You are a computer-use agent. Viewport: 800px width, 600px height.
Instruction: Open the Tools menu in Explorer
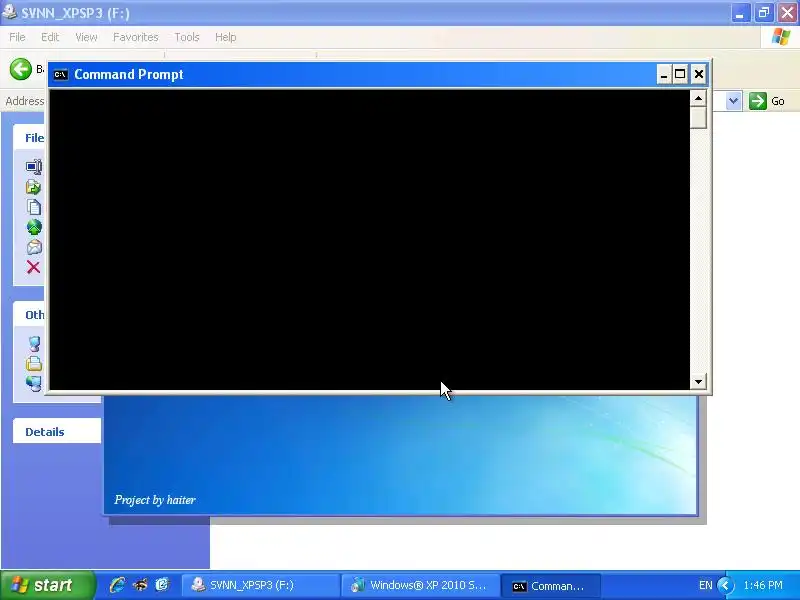point(187,37)
